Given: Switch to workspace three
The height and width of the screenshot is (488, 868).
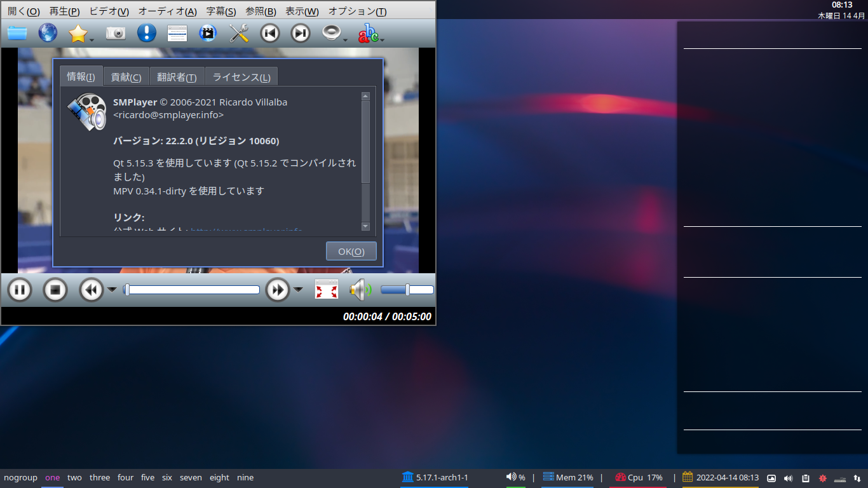Looking at the screenshot, I should 100,478.
